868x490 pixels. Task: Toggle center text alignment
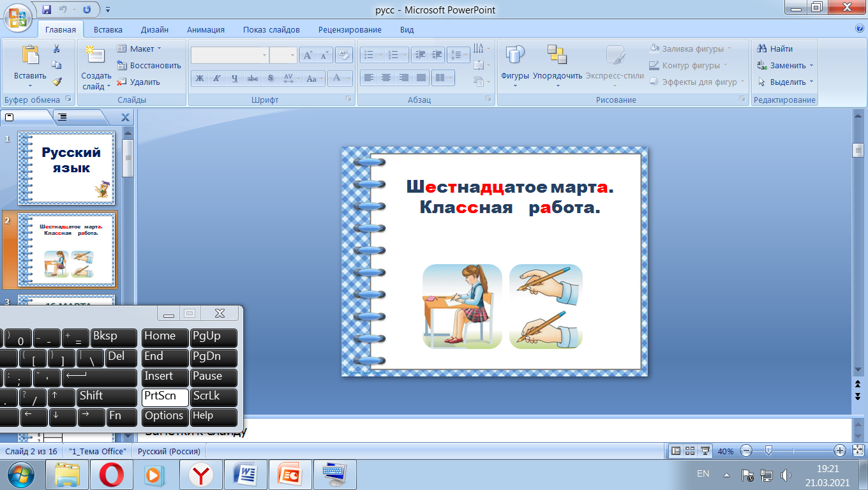(x=386, y=78)
